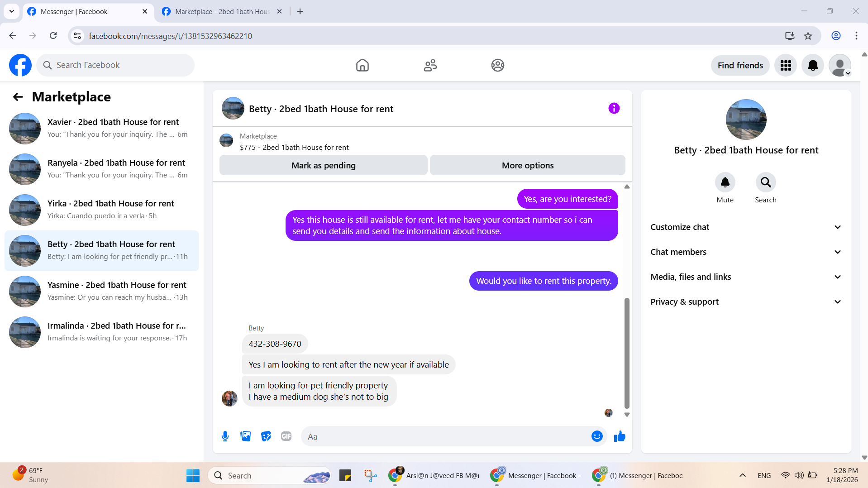Screen dimensions: 868x488
Task: Open Xavier's conversation in the list
Action: 102,128
